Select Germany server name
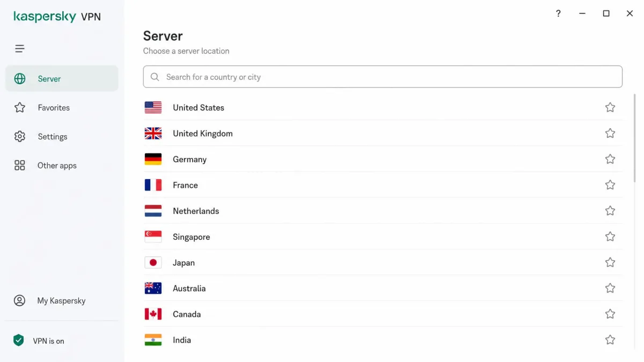The width and height of the screenshot is (644, 362). [x=189, y=159]
